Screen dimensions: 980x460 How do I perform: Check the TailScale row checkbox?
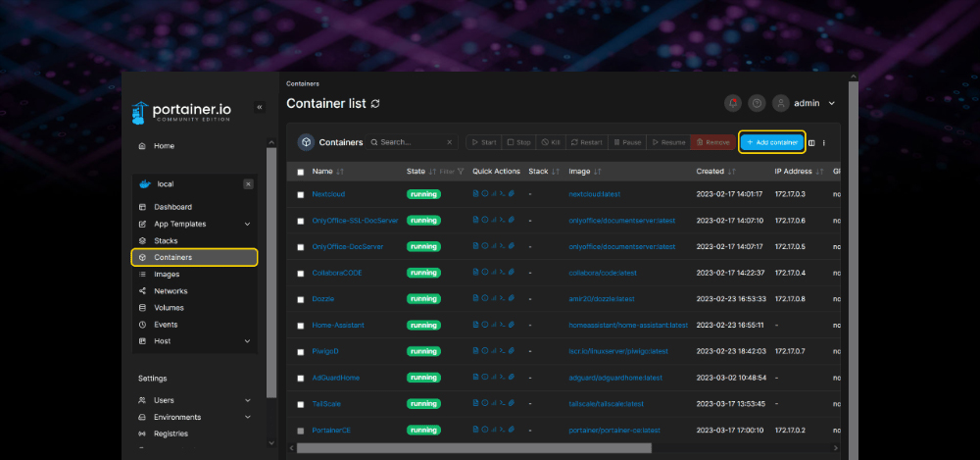tap(301, 405)
